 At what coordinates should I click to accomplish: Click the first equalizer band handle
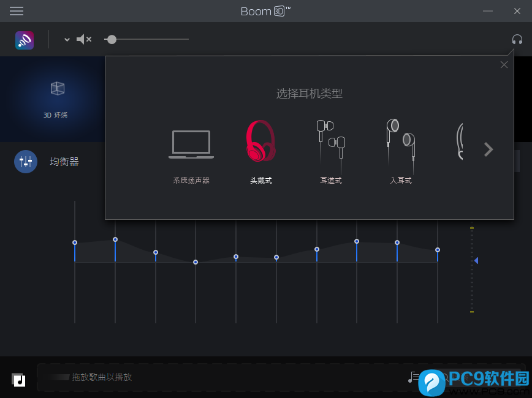click(75, 242)
